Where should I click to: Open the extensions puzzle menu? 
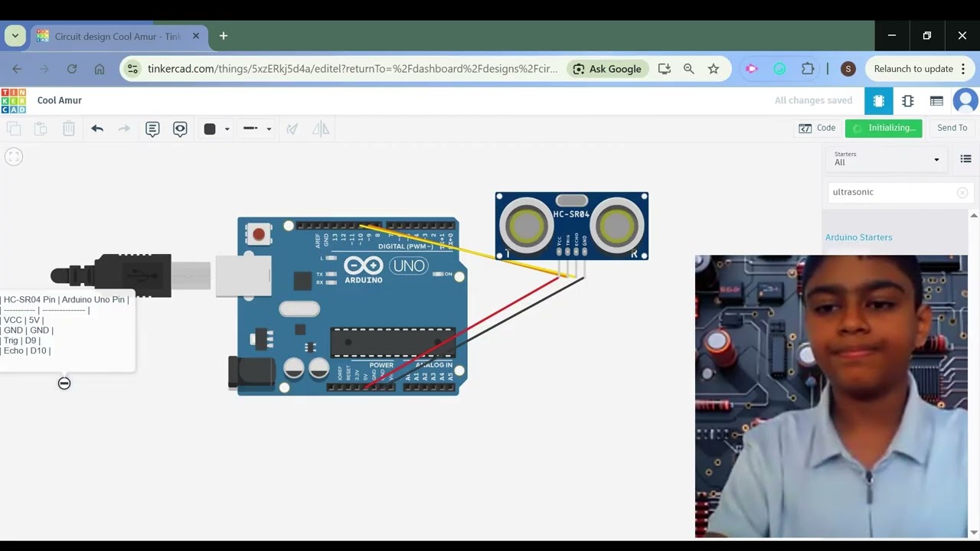click(808, 69)
